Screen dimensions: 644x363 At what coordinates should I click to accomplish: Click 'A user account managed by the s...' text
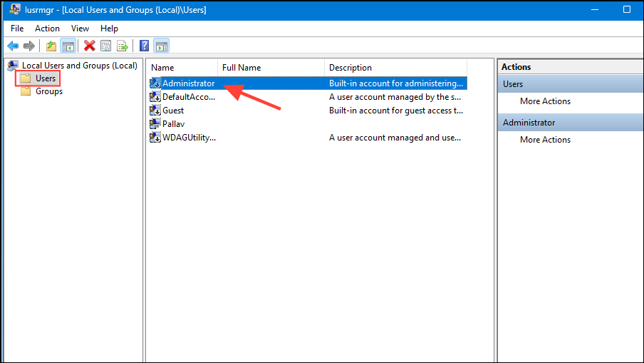(x=395, y=97)
